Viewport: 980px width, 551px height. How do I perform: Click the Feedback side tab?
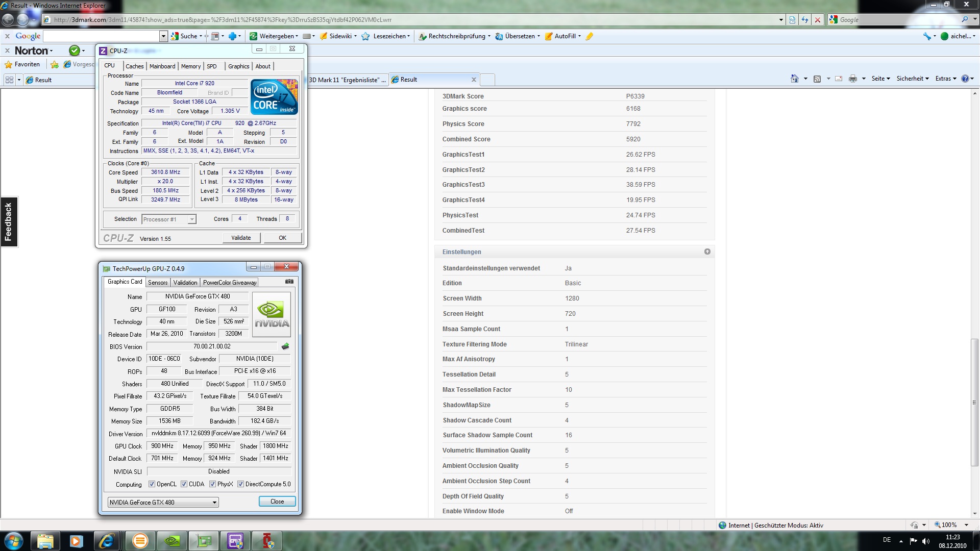point(9,222)
